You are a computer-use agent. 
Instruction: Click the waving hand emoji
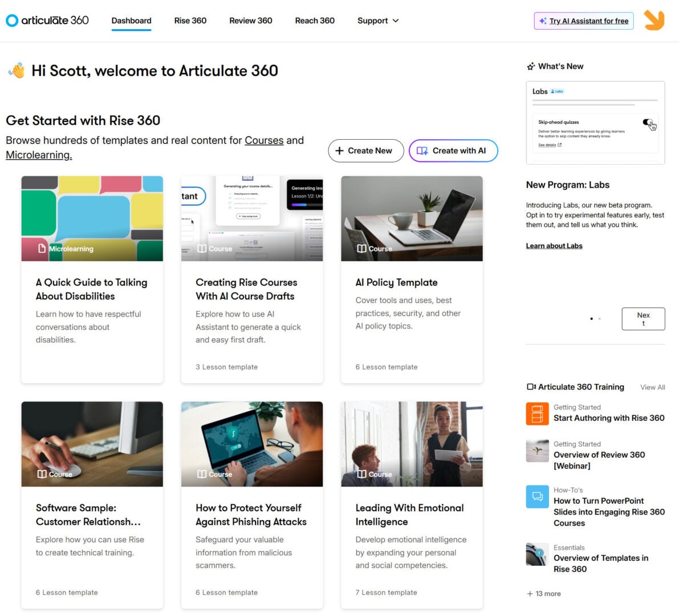pos(17,71)
